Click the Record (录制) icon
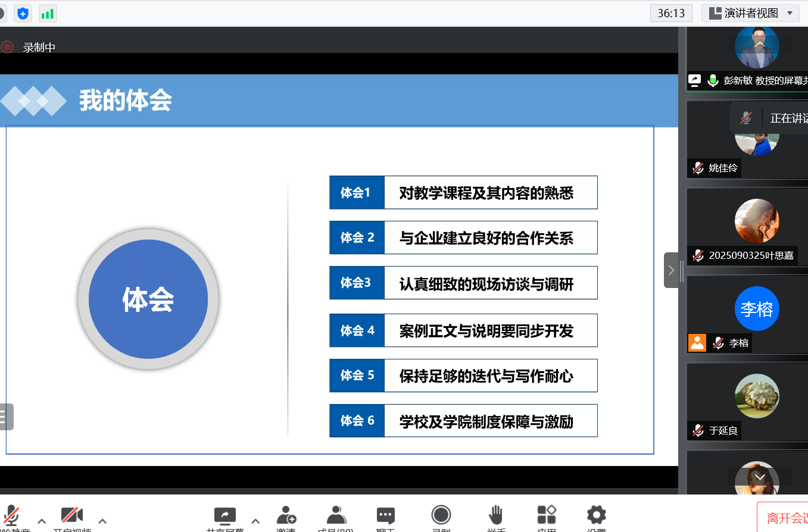The image size is (808, 532). (x=441, y=516)
